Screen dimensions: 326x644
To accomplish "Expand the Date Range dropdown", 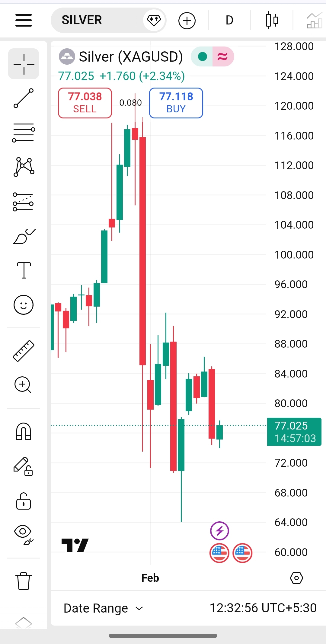I will [103, 608].
